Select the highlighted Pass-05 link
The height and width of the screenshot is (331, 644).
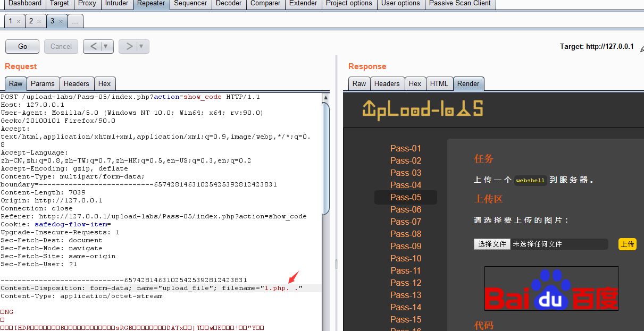click(x=406, y=197)
